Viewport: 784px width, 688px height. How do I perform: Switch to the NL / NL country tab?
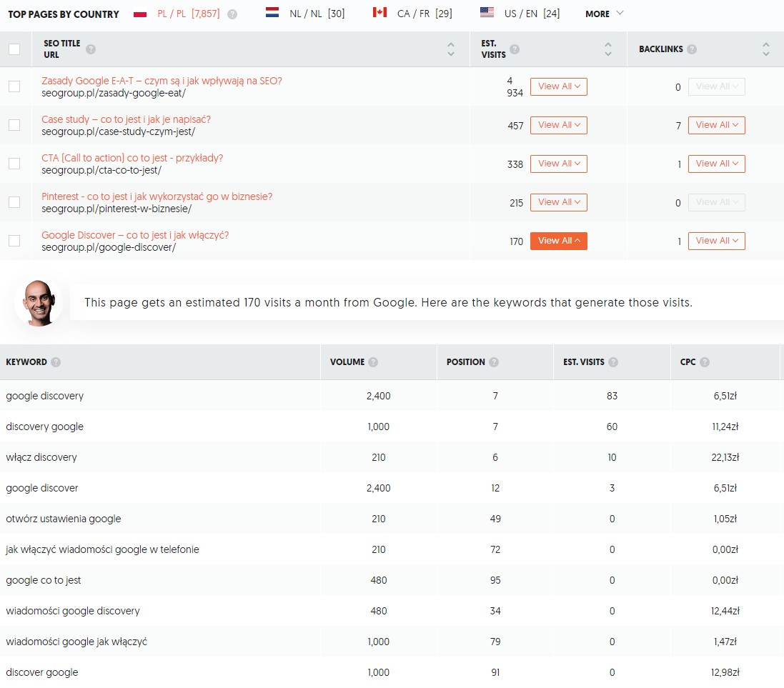pyautogui.click(x=317, y=14)
